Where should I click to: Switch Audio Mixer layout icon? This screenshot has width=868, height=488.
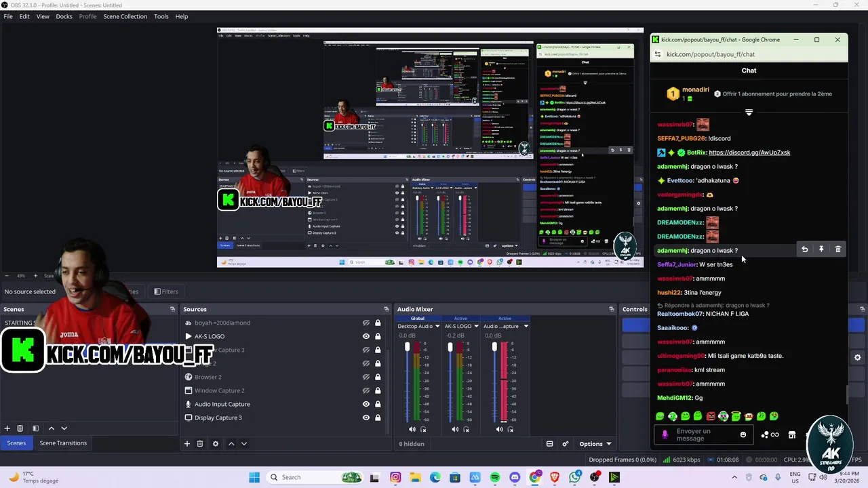tap(550, 444)
